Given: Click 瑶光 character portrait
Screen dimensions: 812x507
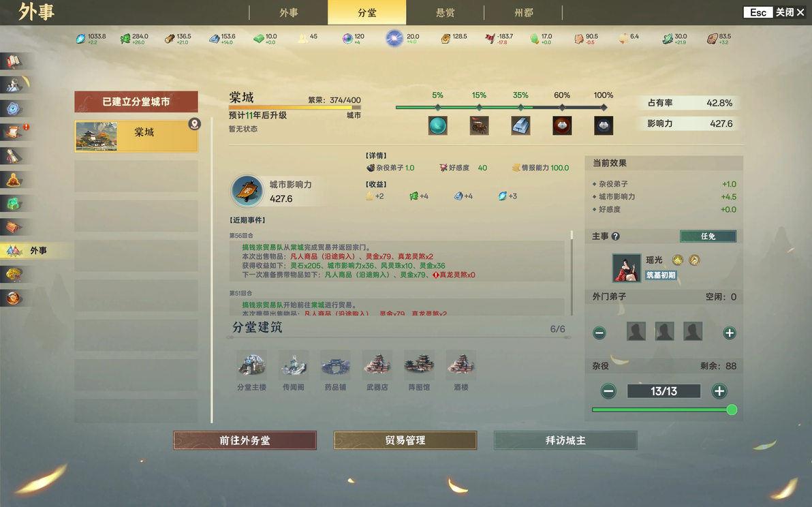Looking at the screenshot, I should pyautogui.click(x=627, y=268).
